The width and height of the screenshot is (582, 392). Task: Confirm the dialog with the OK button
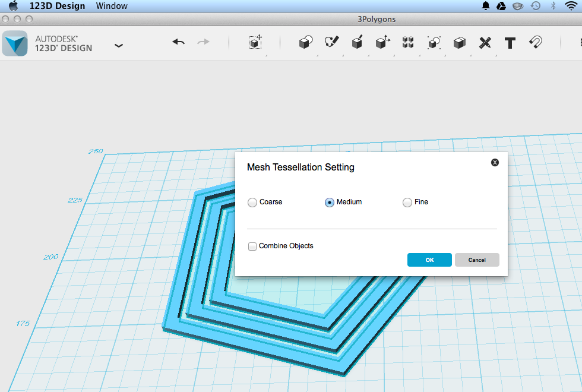click(x=429, y=260)
